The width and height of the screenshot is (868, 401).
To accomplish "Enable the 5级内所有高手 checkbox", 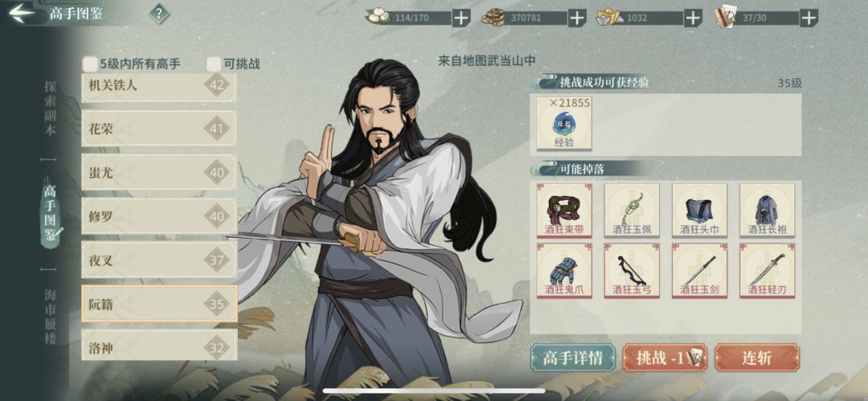I will 90,64.
